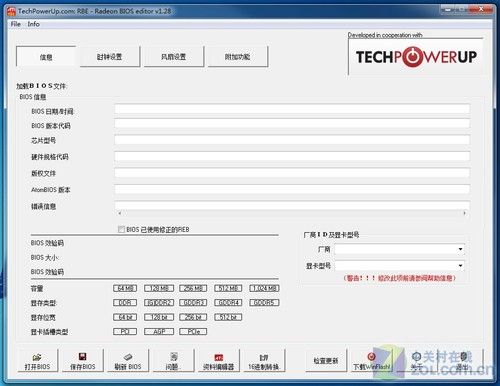Click the 64 MB capacity indicator
The image size is (500, 386).
(x=125, y=288)
